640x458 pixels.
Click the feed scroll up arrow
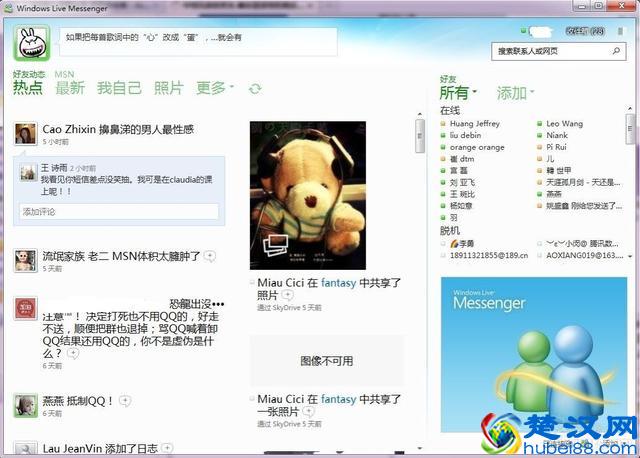coord(420,114)
